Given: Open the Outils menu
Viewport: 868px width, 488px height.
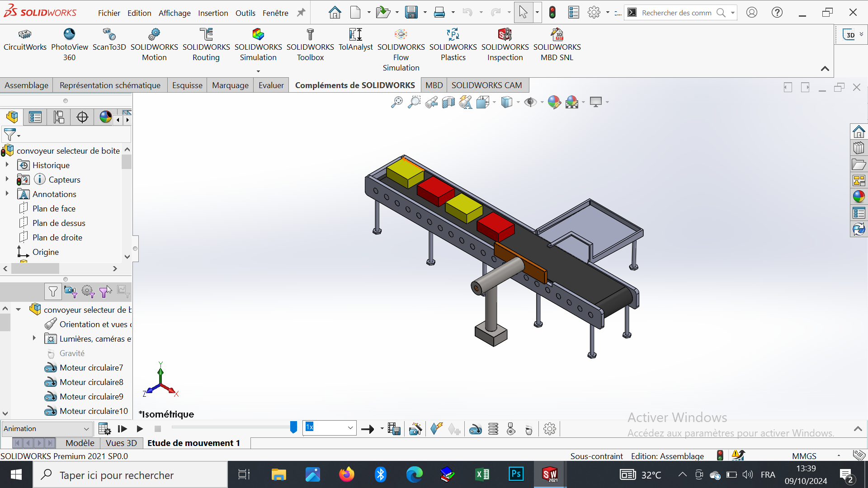Looking at the screenshot, I should point(245,13).
